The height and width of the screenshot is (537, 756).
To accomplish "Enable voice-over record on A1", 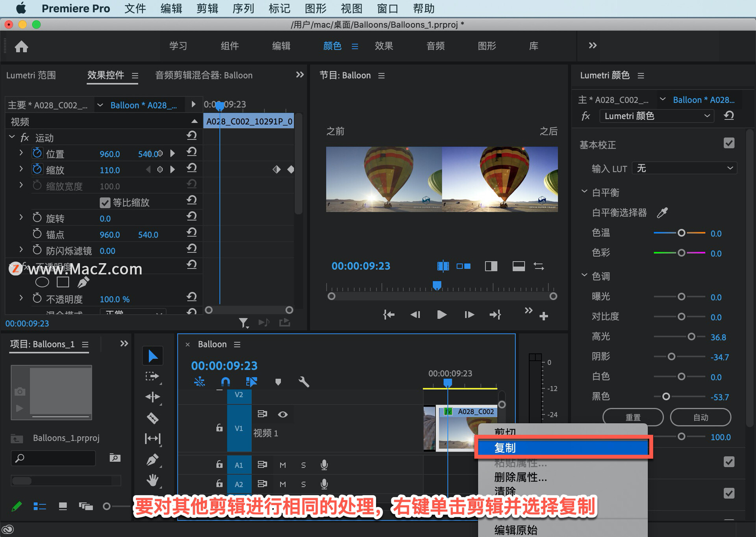I will point(324,465).
